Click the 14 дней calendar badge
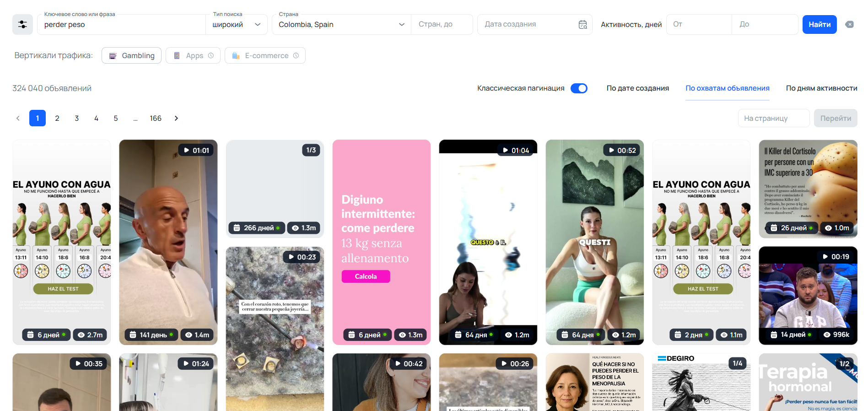The height and width of the screenshot is (411, 868). pos(792,335)
